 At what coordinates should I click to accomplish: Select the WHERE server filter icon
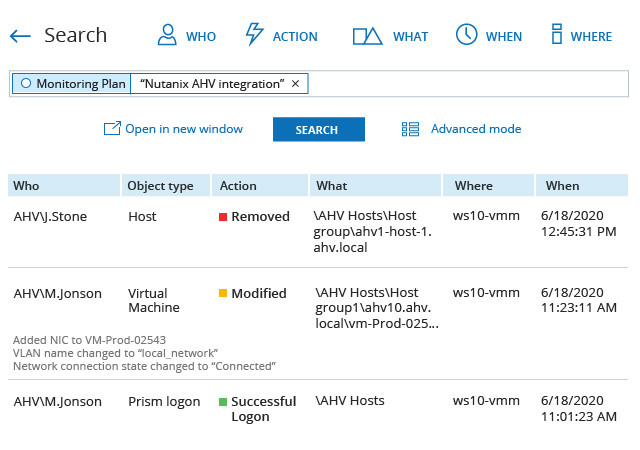tap(556, 35)
